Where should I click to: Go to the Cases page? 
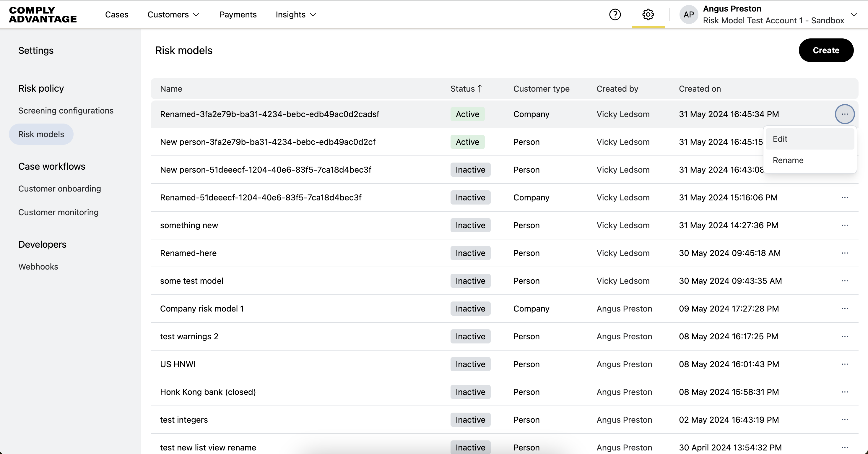click(117, 14)
